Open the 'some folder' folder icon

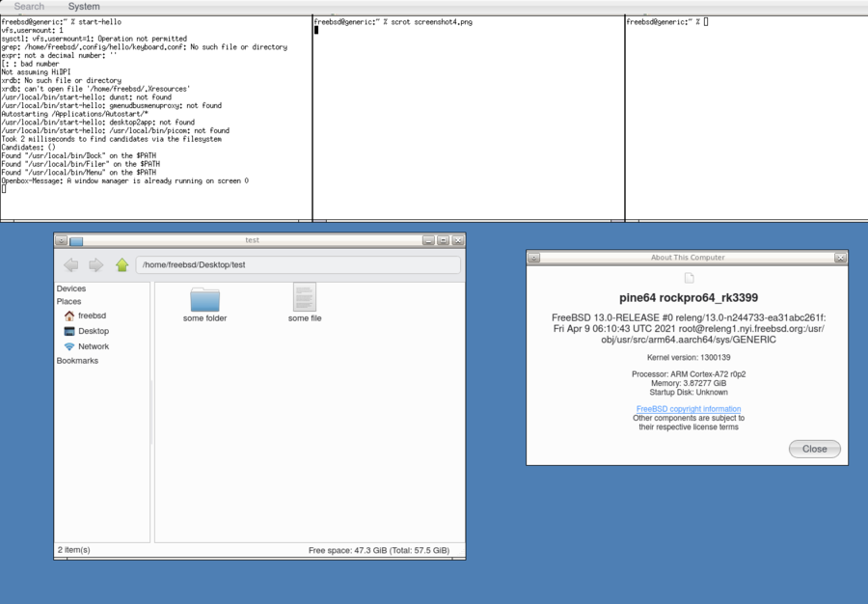tap(204, 299)
